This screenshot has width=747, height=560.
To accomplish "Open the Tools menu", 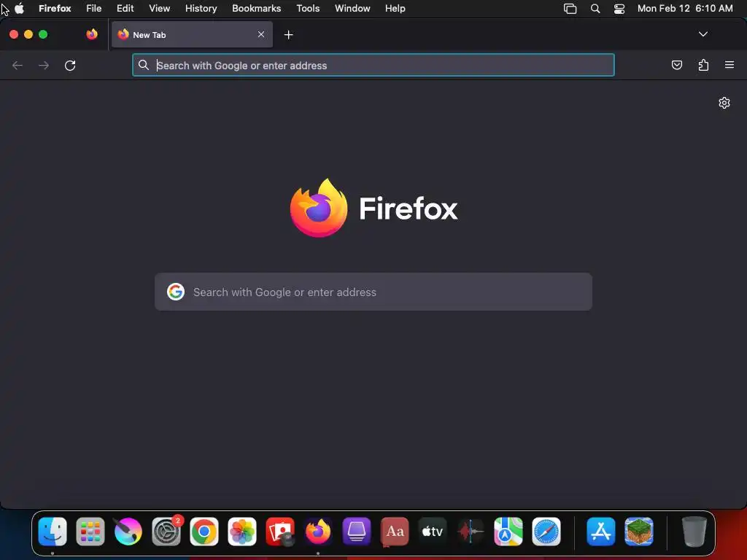I will pos(308,8).
